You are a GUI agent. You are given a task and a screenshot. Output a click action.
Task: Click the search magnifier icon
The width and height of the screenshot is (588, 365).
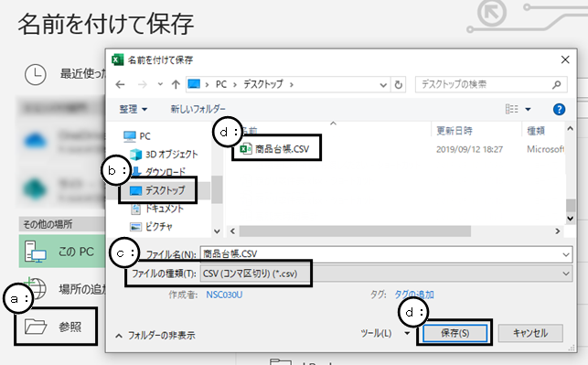pyautogui.click(x=557, y=85)
